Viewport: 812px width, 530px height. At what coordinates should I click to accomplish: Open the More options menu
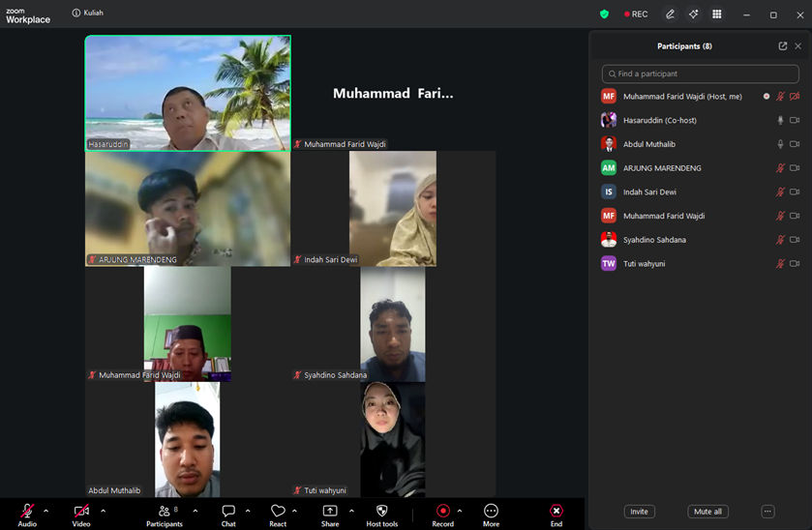(491, 515)
